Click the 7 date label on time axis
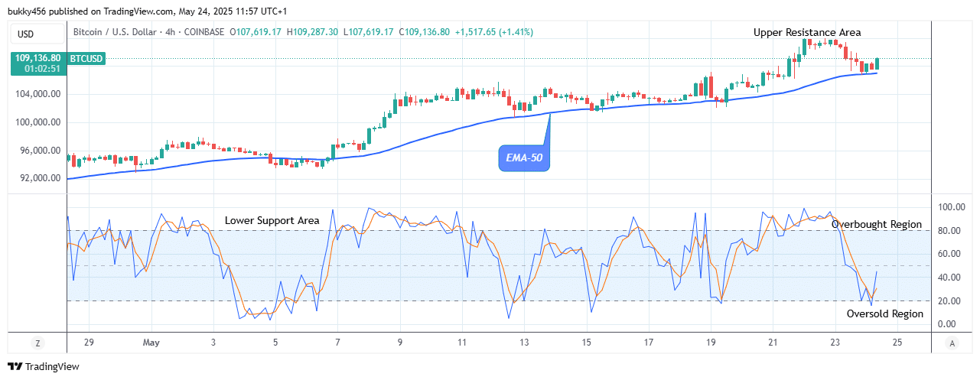Viewport: 980px width, 380px height. tap(337, 342)
